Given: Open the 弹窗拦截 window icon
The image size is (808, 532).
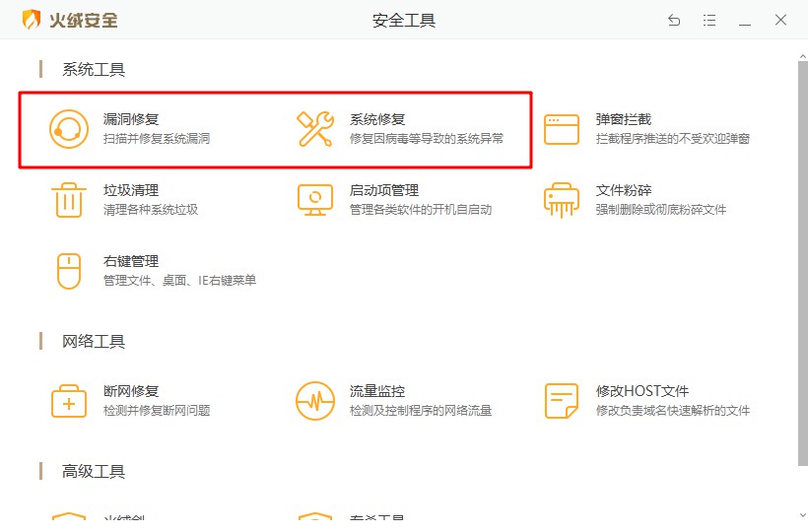Looking at the screenshot, I should (x=562, y=130).
